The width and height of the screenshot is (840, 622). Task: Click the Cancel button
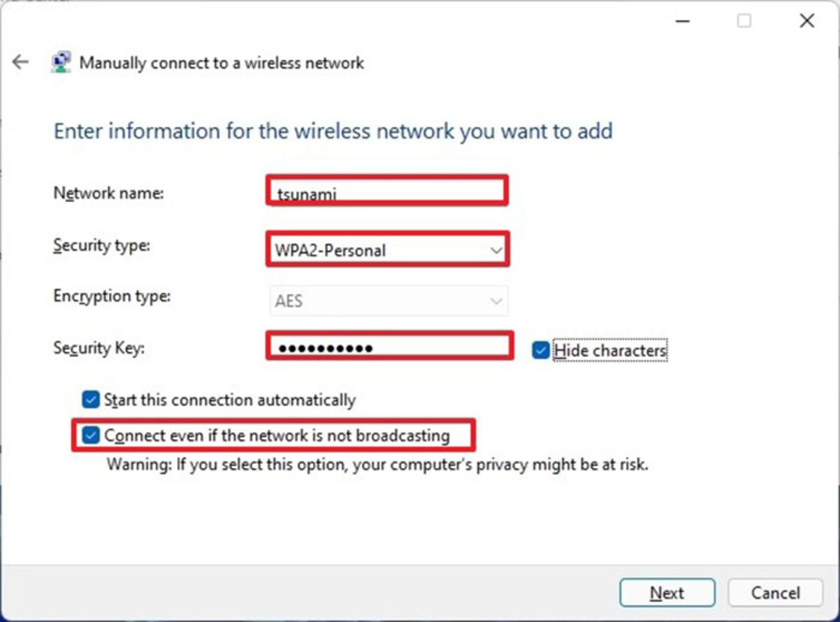(x=775, y=593)
